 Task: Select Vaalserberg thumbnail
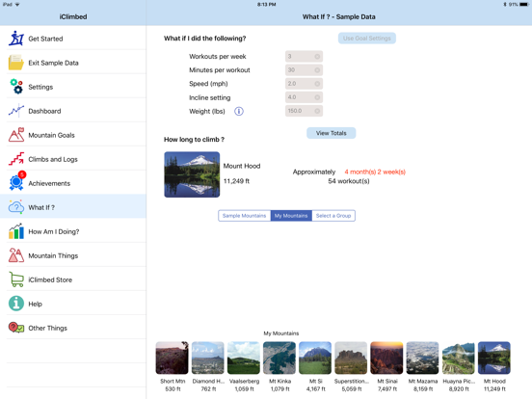pyautogui.click(x=244, y=358)
